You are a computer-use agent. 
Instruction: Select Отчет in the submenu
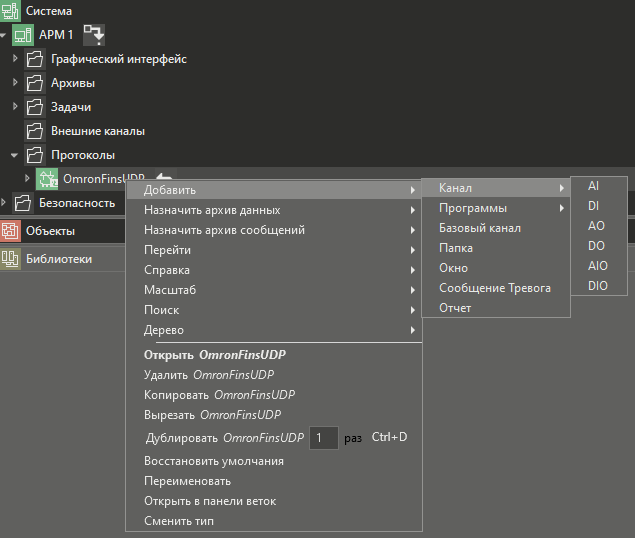coord(496,308)
